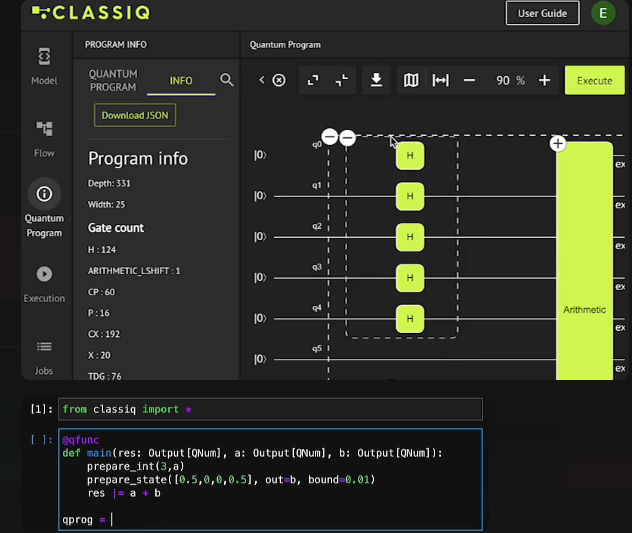Viewport: 632px width, 533px height.
Task: Click the 'prepare_int(3,a)' code line
Action: (x=135, y=466)
